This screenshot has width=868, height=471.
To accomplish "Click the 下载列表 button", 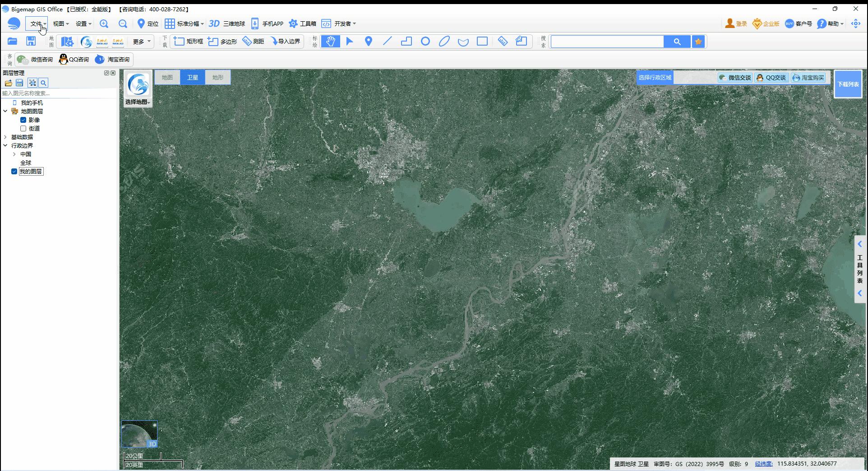I will pyautogui.click(x=848, y=84).
